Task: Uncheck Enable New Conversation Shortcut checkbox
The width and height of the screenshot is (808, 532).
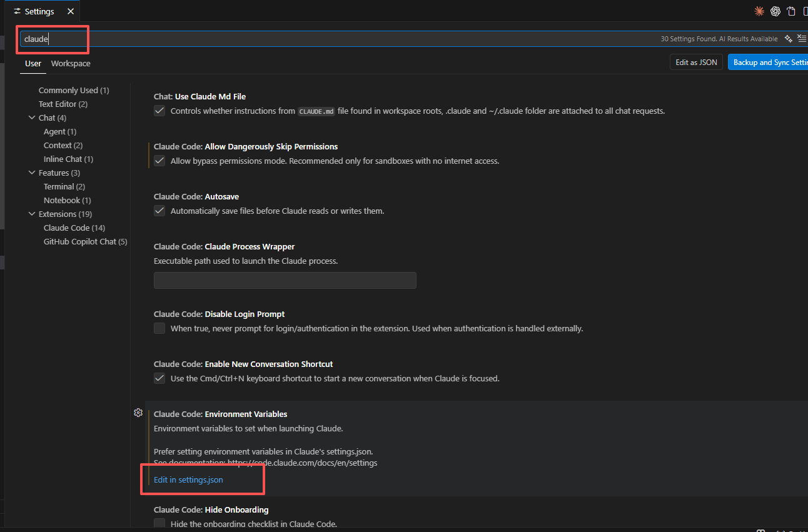Action: (x=159, y=379)
